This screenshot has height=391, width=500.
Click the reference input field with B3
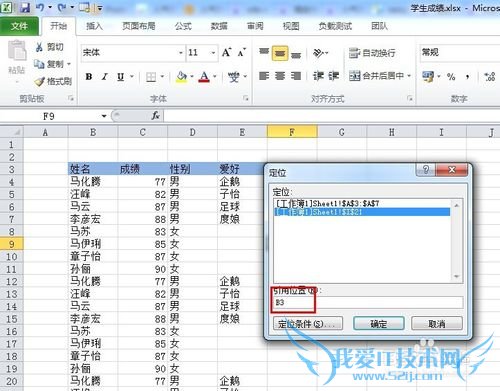pos(368,302)
